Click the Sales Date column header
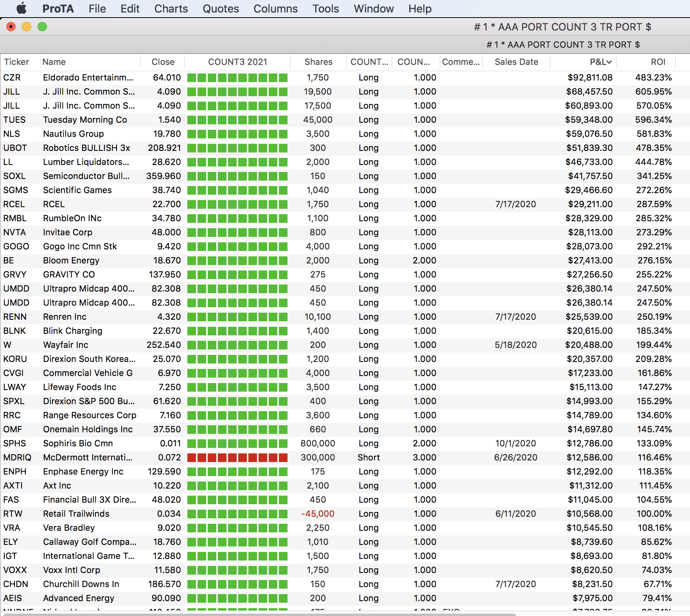The image size is (690, 616). (x=516, y=62)
